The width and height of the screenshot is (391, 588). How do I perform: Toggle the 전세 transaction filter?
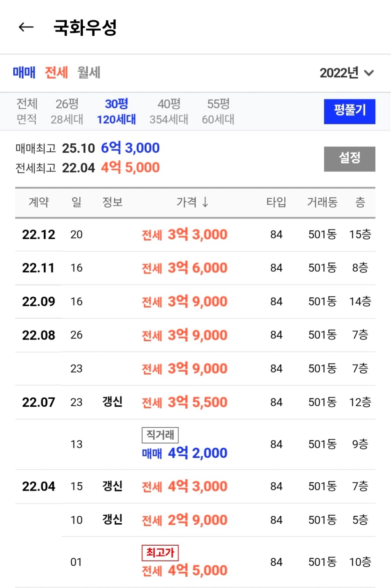(x=56, y=72)
